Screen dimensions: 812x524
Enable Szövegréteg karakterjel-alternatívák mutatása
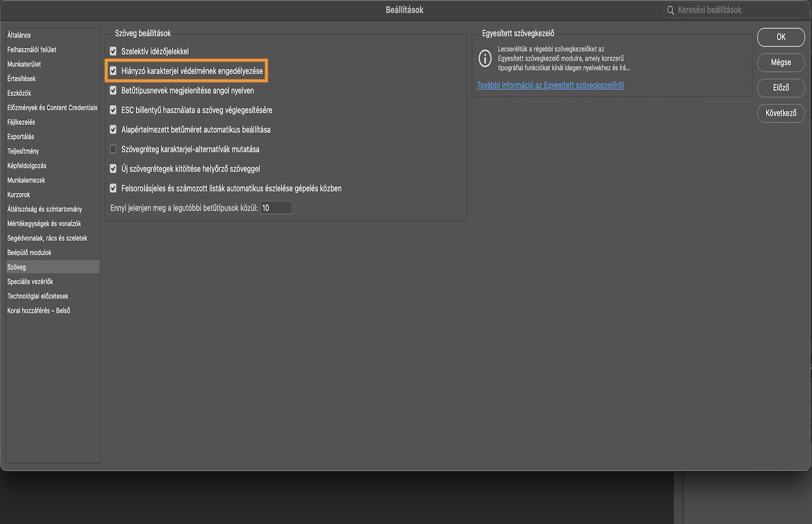[x=113, y=149]
